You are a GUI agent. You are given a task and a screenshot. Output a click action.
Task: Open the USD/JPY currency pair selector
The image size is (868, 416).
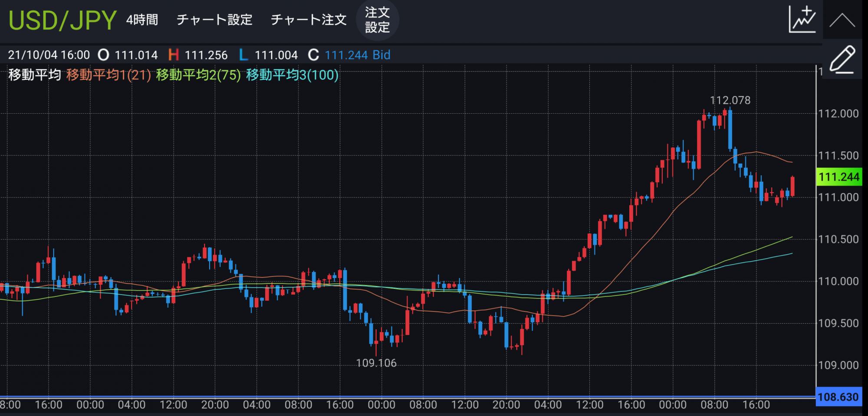tap(62, 20)
